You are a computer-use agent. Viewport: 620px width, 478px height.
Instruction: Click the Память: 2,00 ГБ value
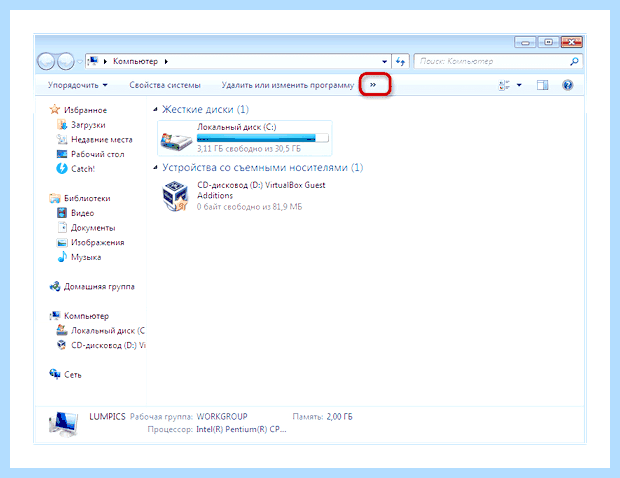[339, 417]
